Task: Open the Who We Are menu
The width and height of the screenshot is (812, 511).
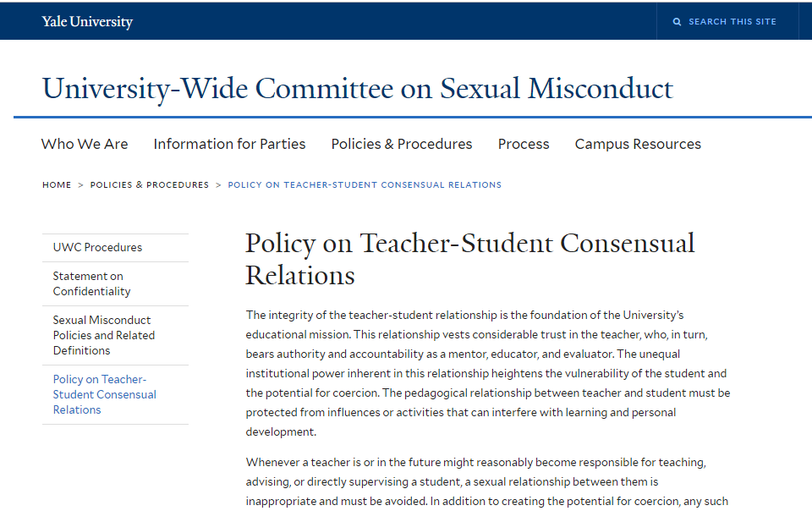Action: point(85,144)
